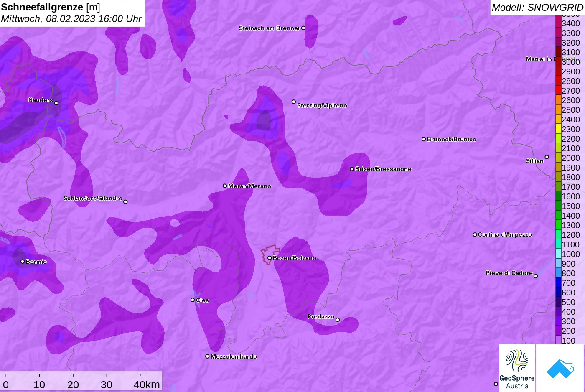Click the Meran/Merano marker dot

pyautogui.click(x=225, y=186)
